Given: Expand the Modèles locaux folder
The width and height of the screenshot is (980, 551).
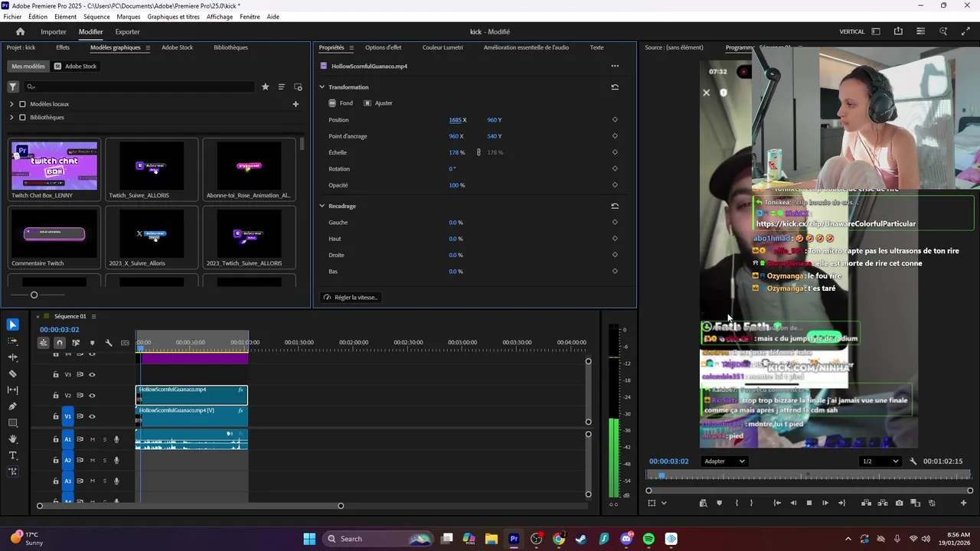Looking at the screenshot, I should click(11, 104).
